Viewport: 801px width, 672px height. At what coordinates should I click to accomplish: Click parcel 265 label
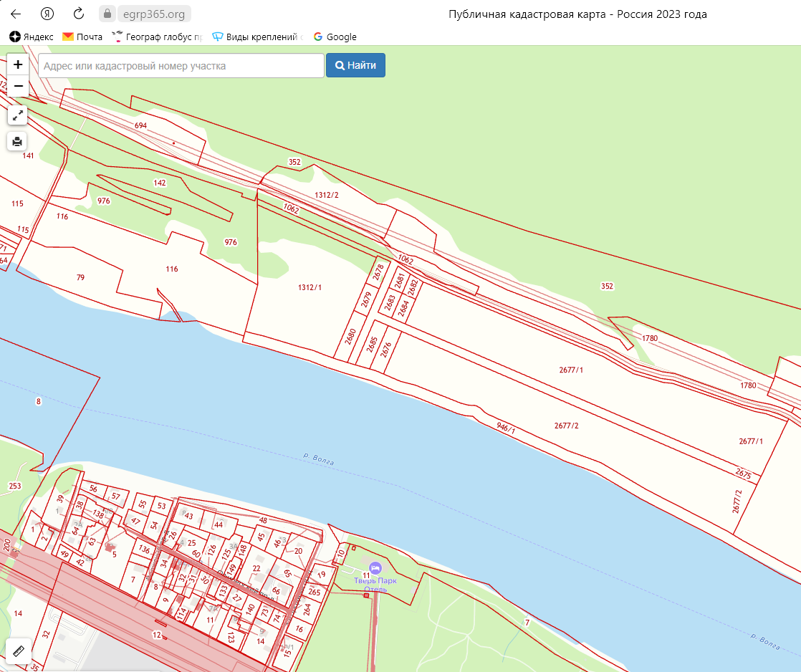[x=315, y=592]
